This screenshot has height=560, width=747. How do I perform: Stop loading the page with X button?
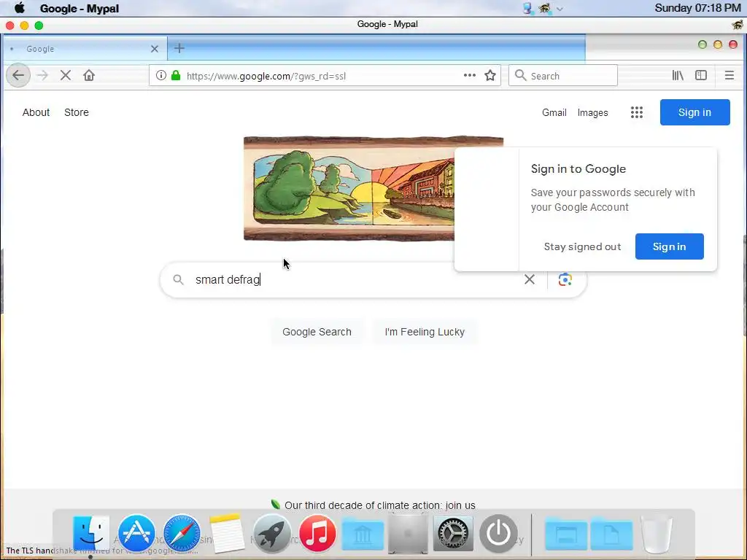coord(66,75)
